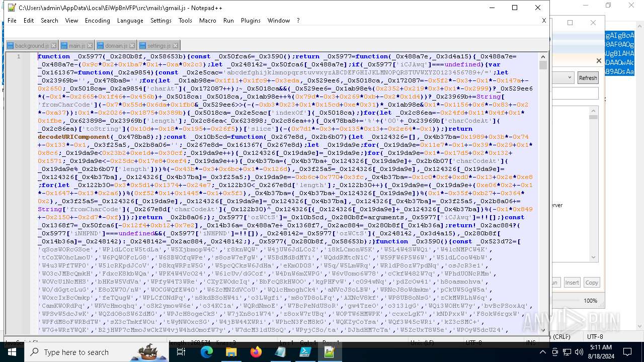Viewport: 644px width, 362px height.
Task: Maximize the Notepad++ window
Action: (x=515, y=8)
